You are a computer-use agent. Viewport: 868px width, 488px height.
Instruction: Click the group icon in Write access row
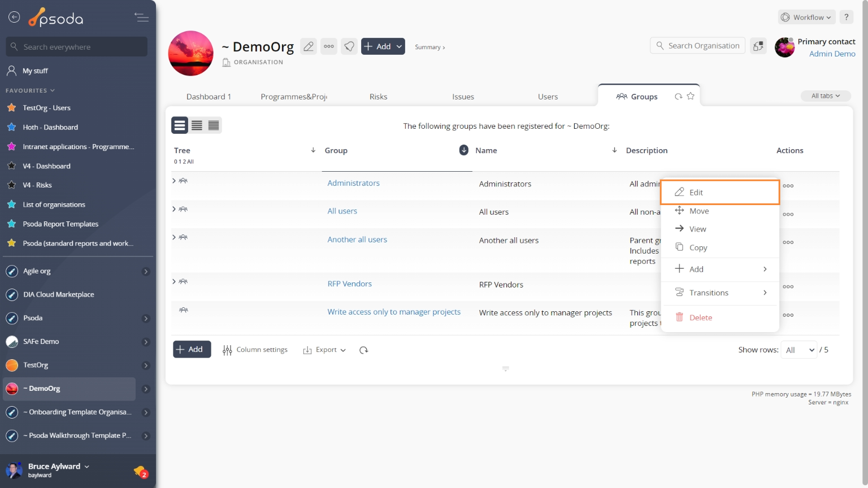(x=184, y=310)
